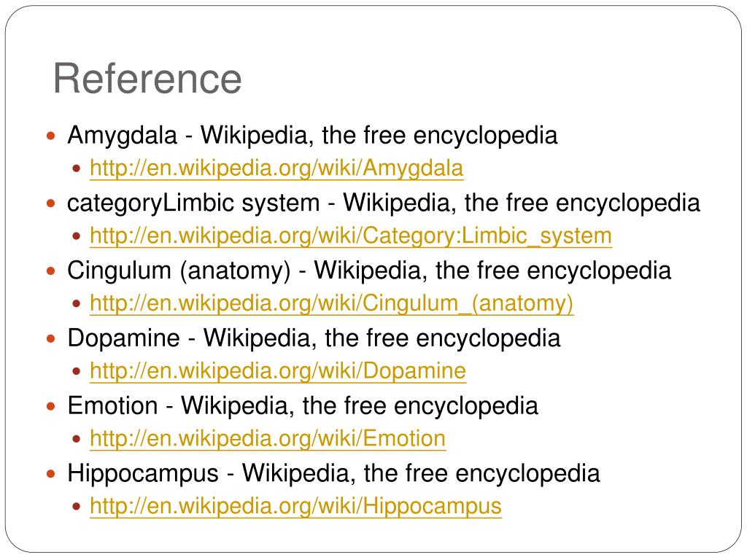Open the Emotion Wikipedia link
The width and height of the screenshot is (747, 560).
(268, 438)
